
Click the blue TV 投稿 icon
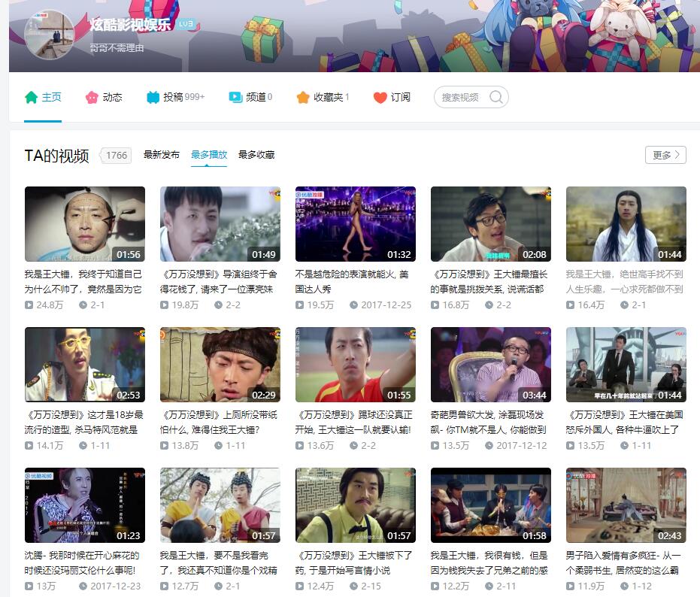tap(153, 97)
